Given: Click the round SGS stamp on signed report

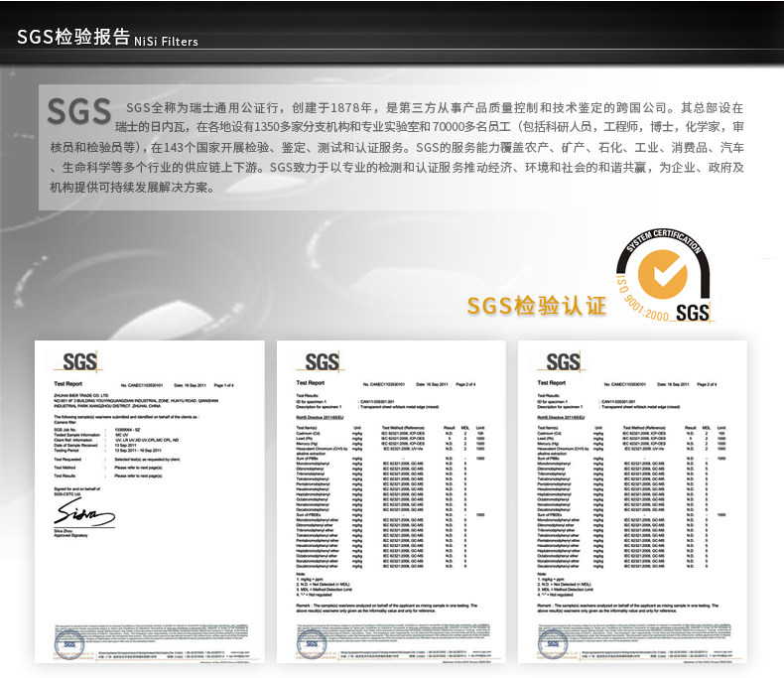Looking at the screenshot, I should pos(69,644).
